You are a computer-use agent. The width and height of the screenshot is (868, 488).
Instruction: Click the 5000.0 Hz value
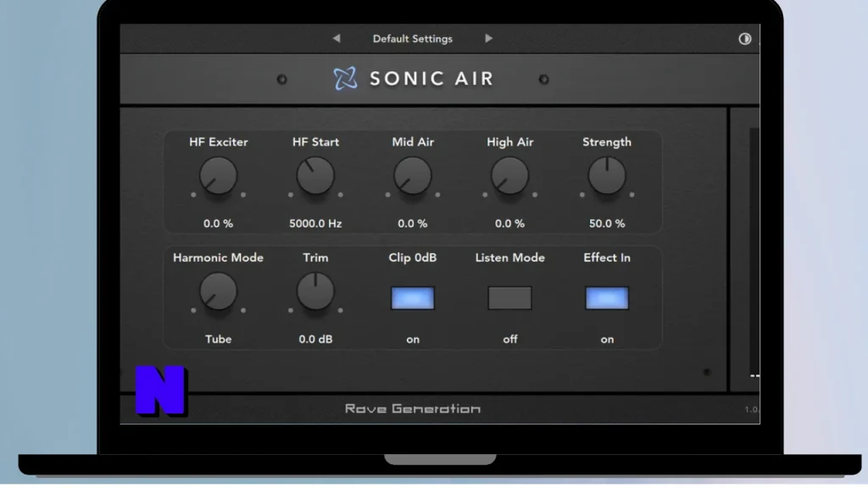click(x=315, y=224)
